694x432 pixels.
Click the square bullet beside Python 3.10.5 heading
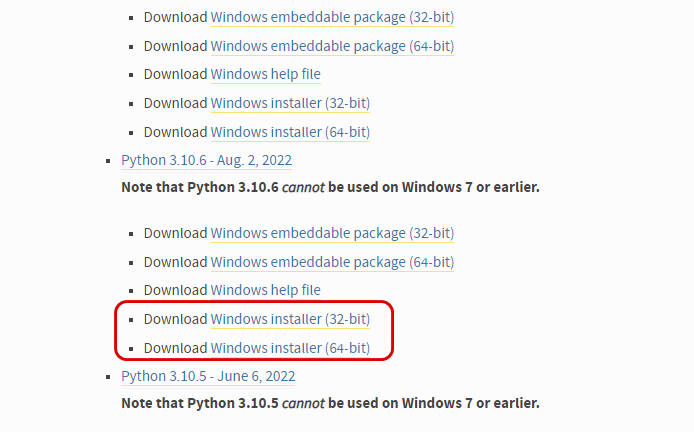(x=108, y=377)
